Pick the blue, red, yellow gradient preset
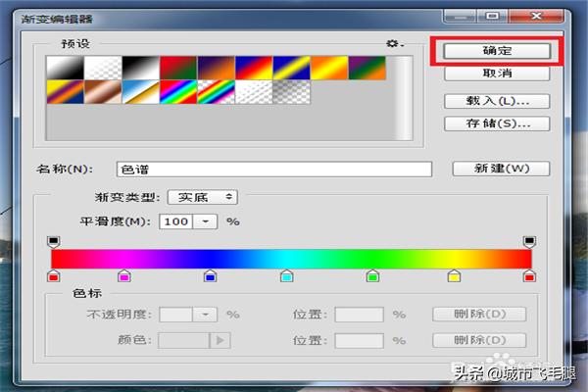The height and width of the screenshot is (392, 588). [x=254, y=68]
